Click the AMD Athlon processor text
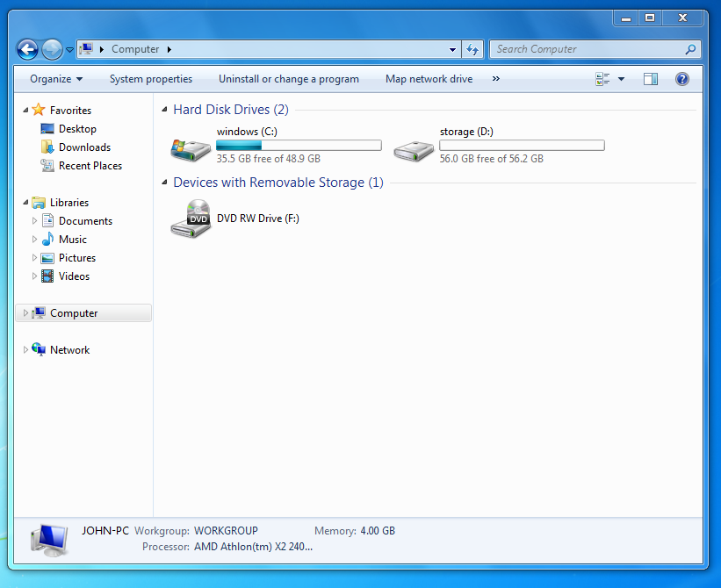The height and width of the screenshot is (588, 721). [254, 547]
